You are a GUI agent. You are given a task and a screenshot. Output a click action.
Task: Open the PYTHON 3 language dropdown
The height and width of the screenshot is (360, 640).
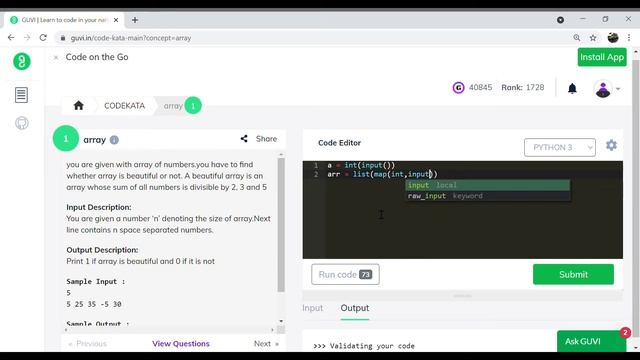point(560,147)
